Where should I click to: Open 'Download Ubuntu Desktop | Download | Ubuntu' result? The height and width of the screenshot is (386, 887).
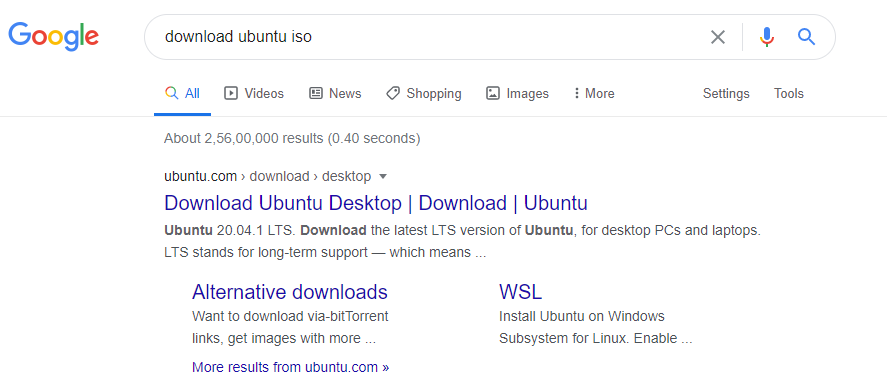tap(376, 203)
